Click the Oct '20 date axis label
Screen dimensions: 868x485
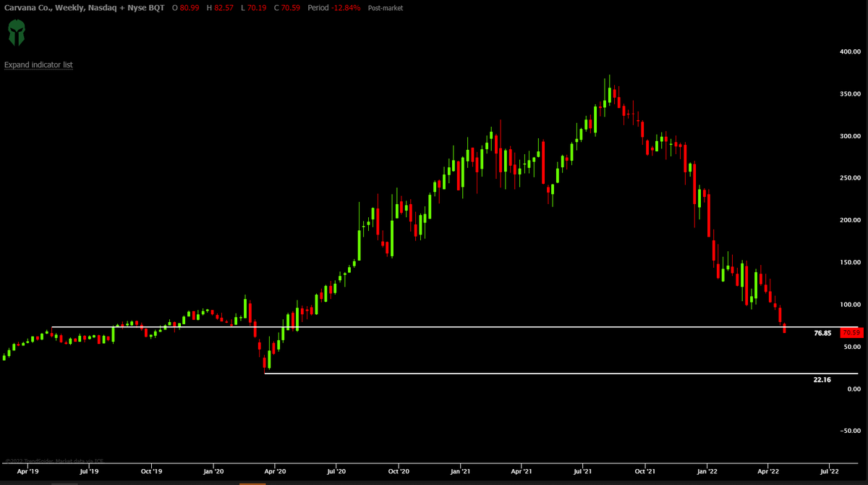click(399, 470)
